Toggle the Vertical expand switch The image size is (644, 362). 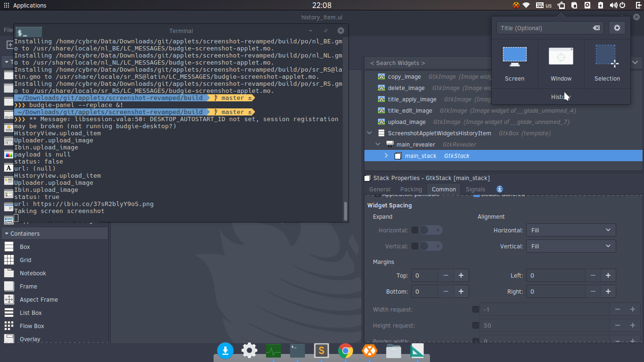click(431, 246)
